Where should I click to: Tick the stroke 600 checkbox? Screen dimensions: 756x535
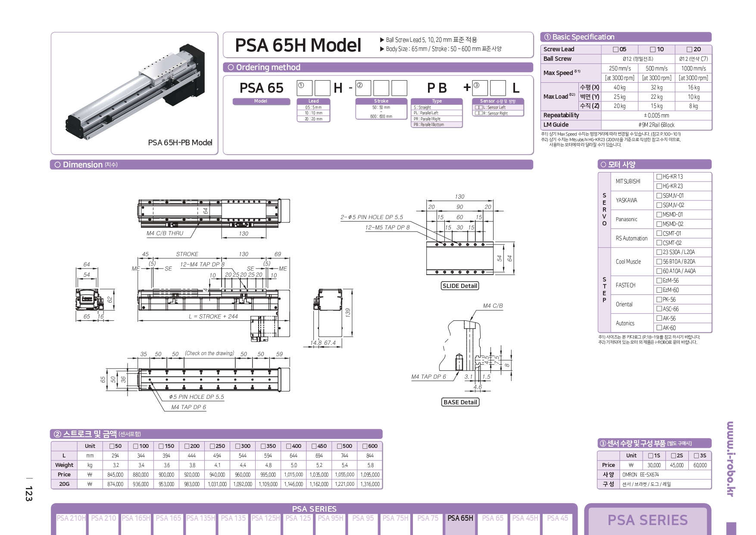(365, 446)
